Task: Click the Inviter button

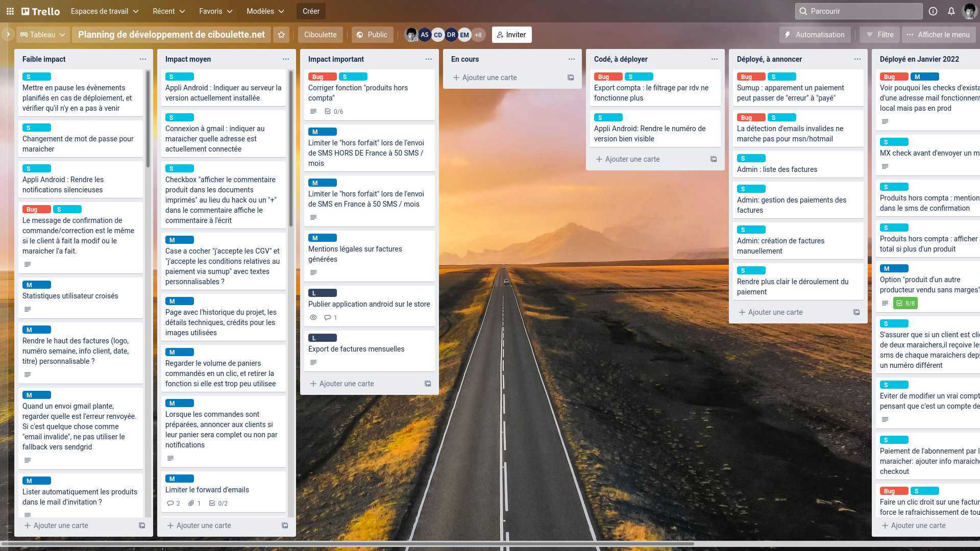Action: click(x=511, y=35)
